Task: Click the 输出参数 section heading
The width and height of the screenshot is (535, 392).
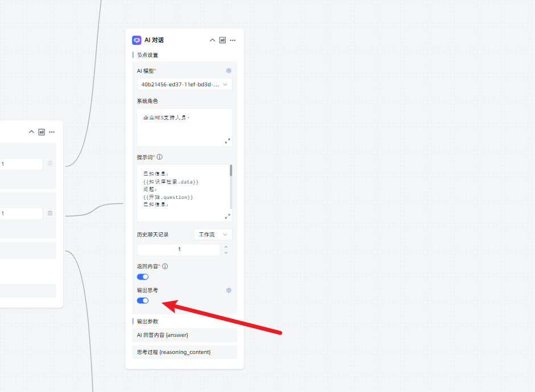Action: (147, 322)
